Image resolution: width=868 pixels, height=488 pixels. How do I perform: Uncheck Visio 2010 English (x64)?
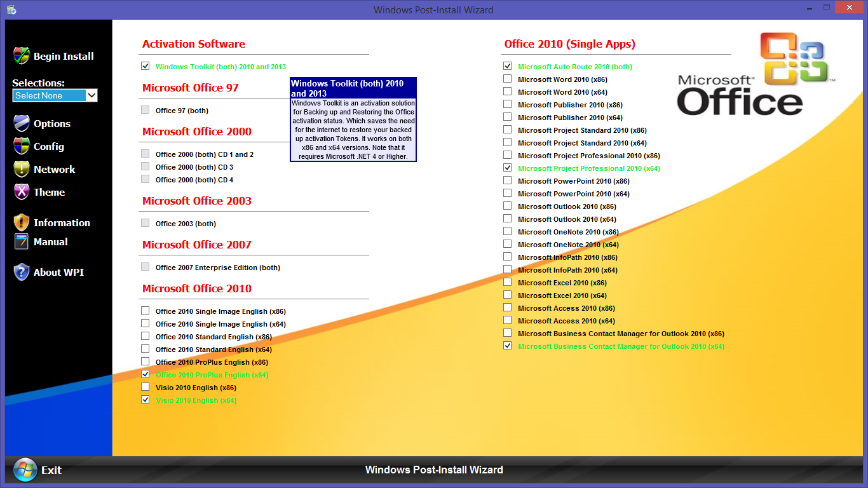pyautogui.click(x=145, y=400)
